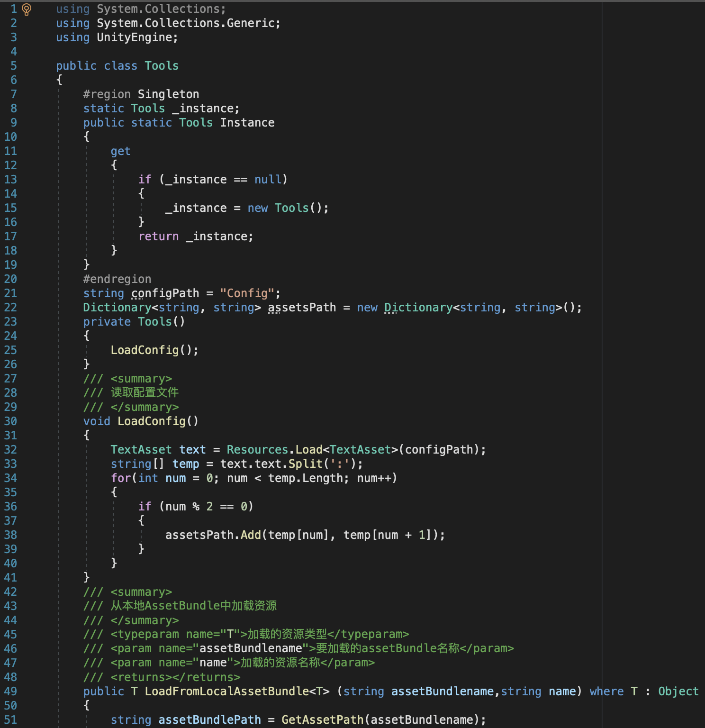Screen dimensions: 705x728
Task: Click 'new' before Tools() on line 15
Action: [258, 208]
